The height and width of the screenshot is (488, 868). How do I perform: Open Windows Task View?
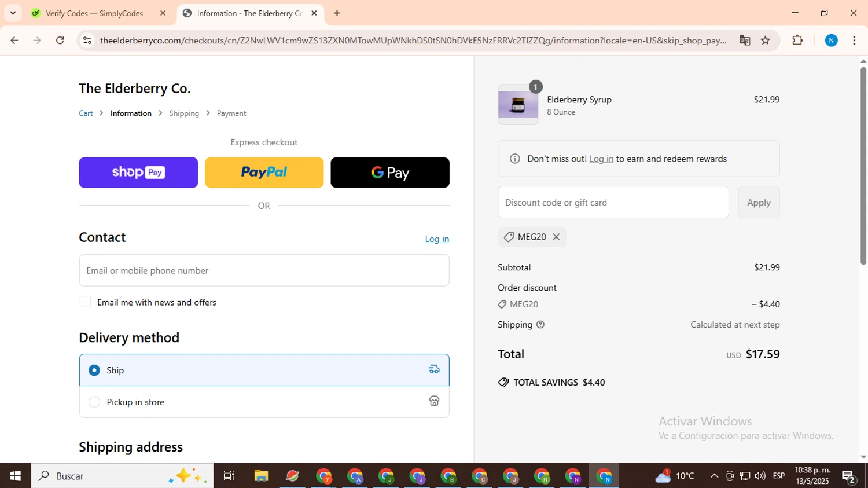229,476
